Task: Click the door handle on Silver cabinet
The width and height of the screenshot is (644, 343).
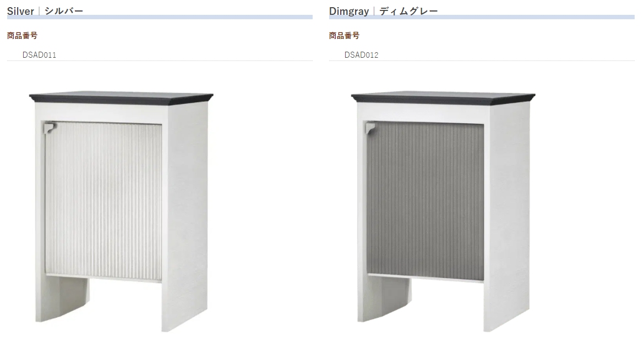Action: (x=50, y=128)
